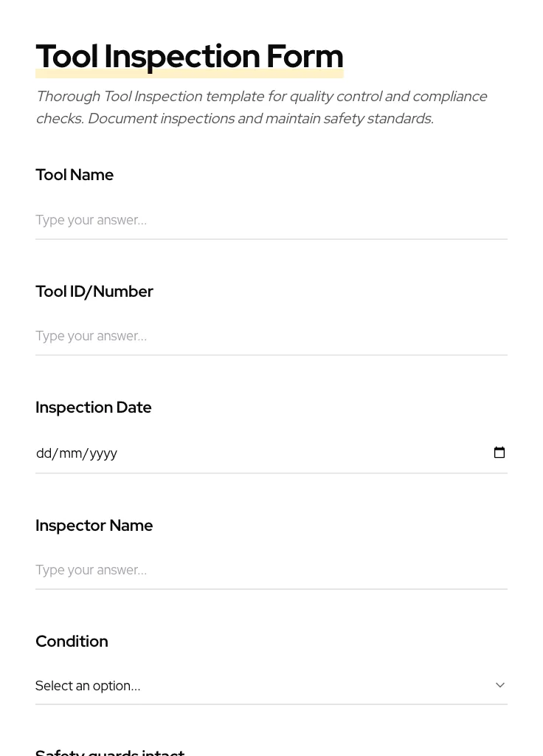
Task: Click the dropdown chevron beside Condition
Action: pos(500,685)
